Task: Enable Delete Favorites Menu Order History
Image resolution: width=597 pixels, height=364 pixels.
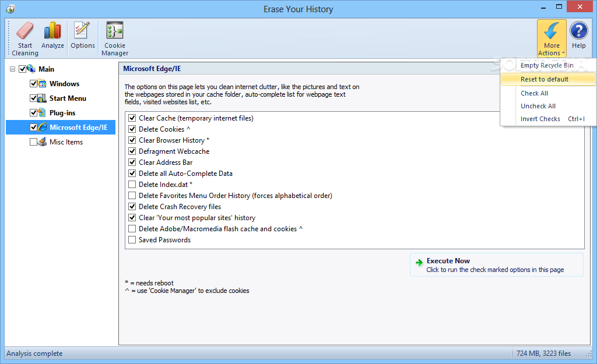Action: click(x=132, y=196)
